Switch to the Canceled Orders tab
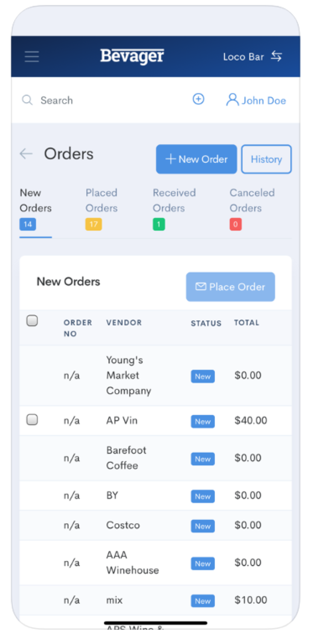Viewport: 313px width, 644px height. pos(252,200)
